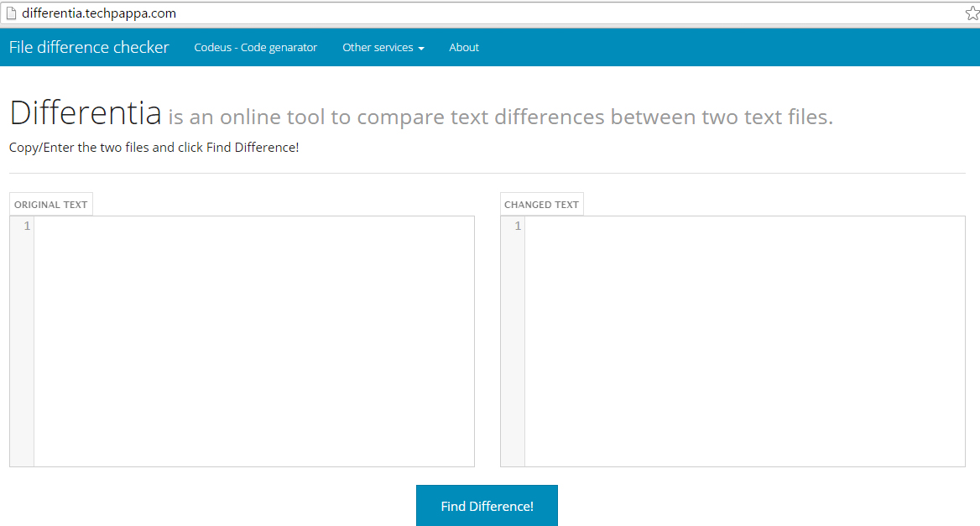
Task: Bookmark this page using the star icon
Action: pyautogui.click(x=971, y=13)
